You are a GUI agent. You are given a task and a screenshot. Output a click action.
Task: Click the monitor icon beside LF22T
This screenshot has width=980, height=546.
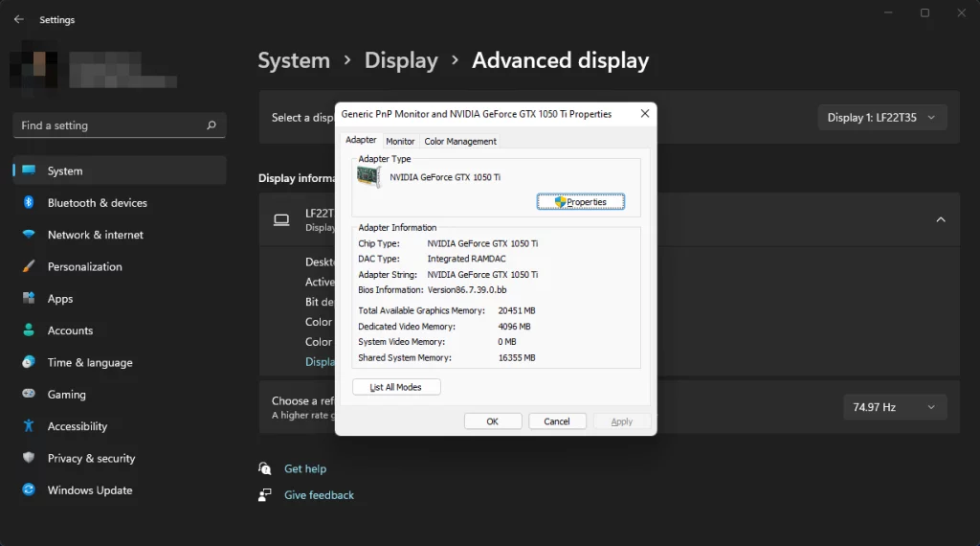point(281,219)
